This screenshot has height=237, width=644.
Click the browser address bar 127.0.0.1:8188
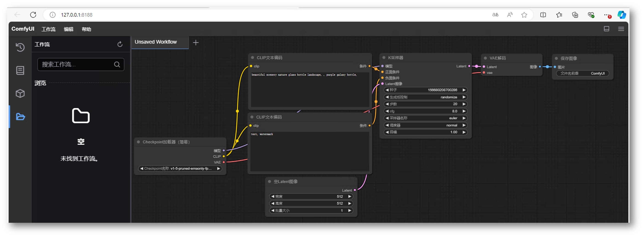pos(77,15)
